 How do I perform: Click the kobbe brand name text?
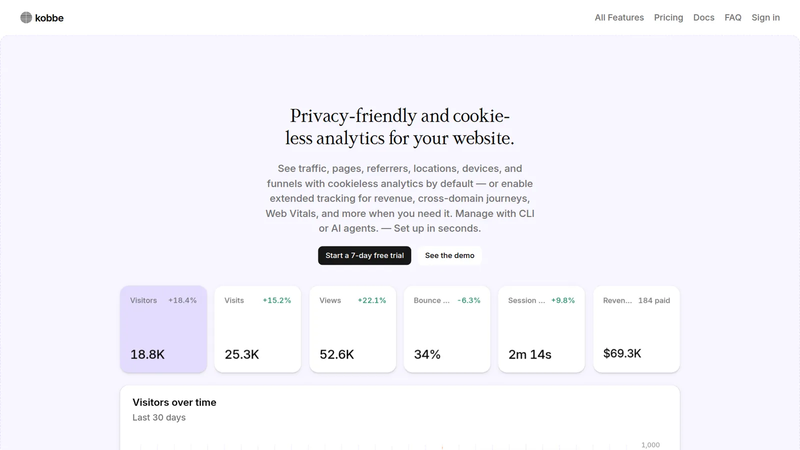click(x=49, y=18)
